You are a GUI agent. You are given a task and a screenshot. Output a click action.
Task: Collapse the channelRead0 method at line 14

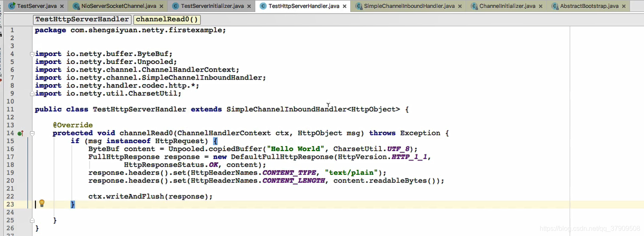32,133
